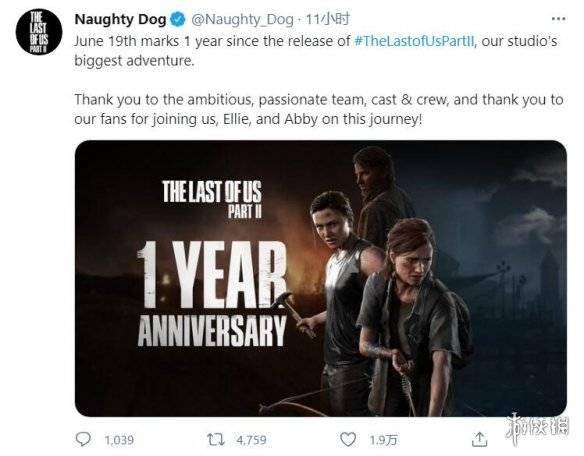Click the reply speech bubble icon
Screen dimensions: 584x456
[83, 439]
